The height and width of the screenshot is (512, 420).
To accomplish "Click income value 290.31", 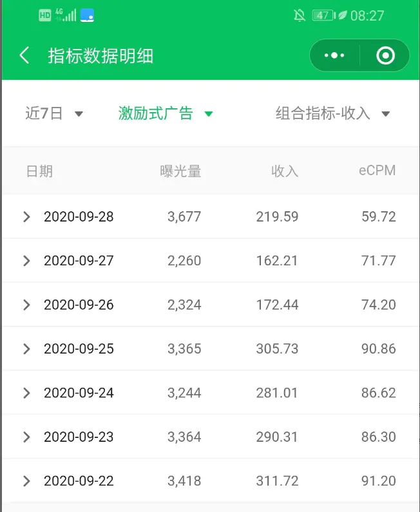I will [x=277, y=437].
